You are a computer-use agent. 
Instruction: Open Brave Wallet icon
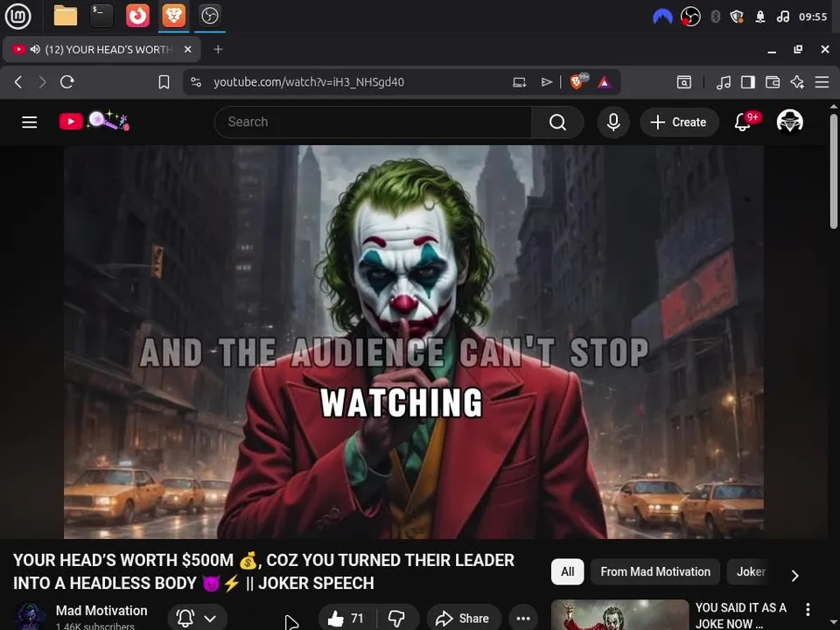click(x=773, y=82)
